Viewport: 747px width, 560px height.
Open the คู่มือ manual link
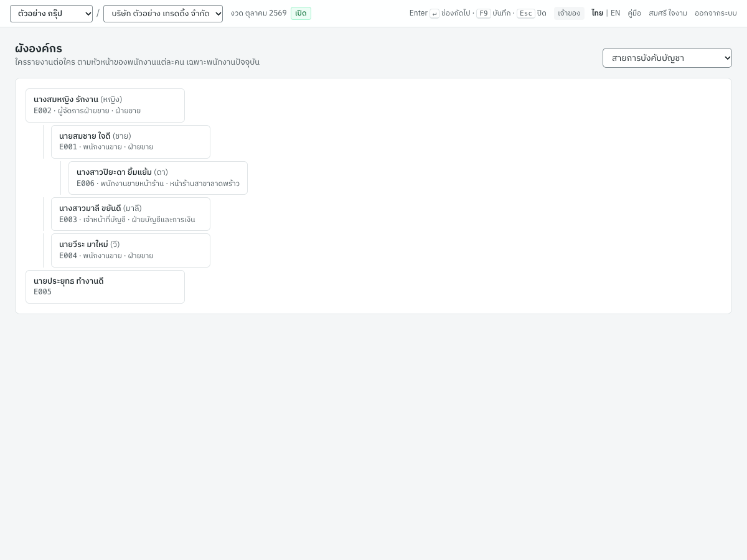[x=634, y=13]
